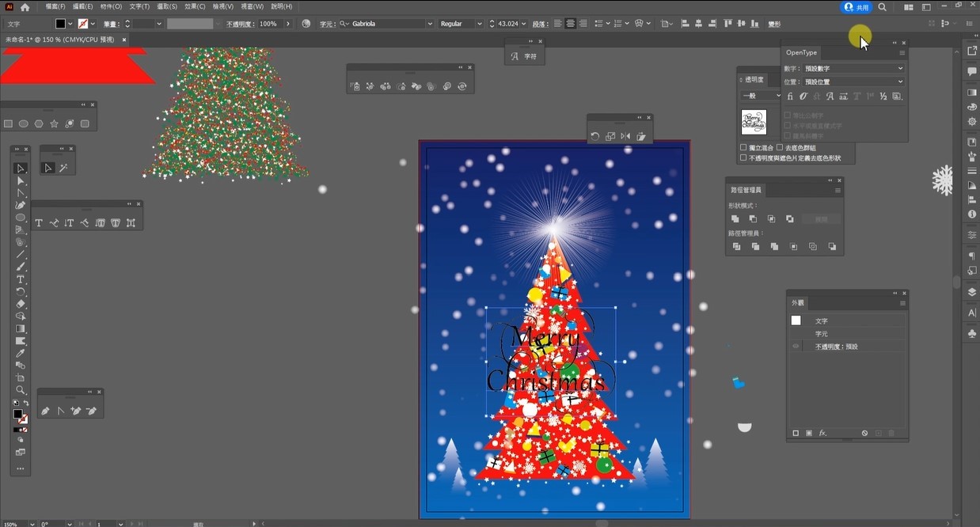
Task: Pick the Eyedropper tool
Action: (21, 354)
